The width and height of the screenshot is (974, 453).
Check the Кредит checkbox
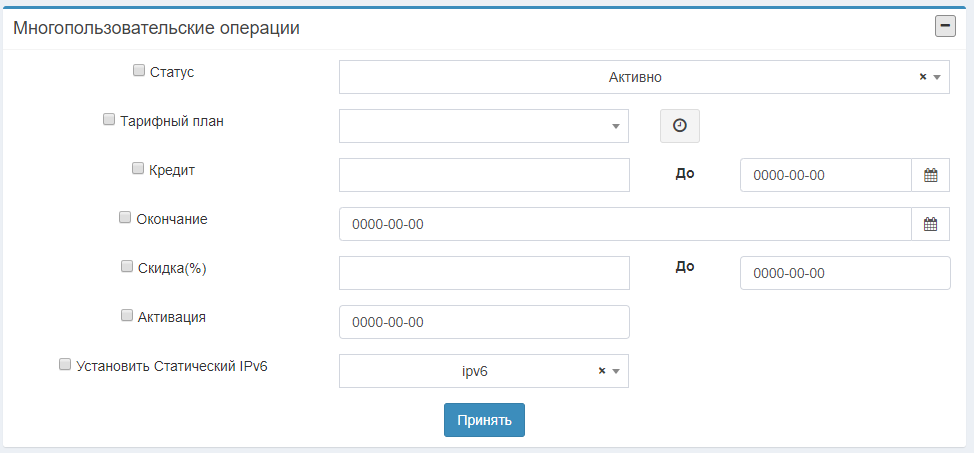pos(138,168)
